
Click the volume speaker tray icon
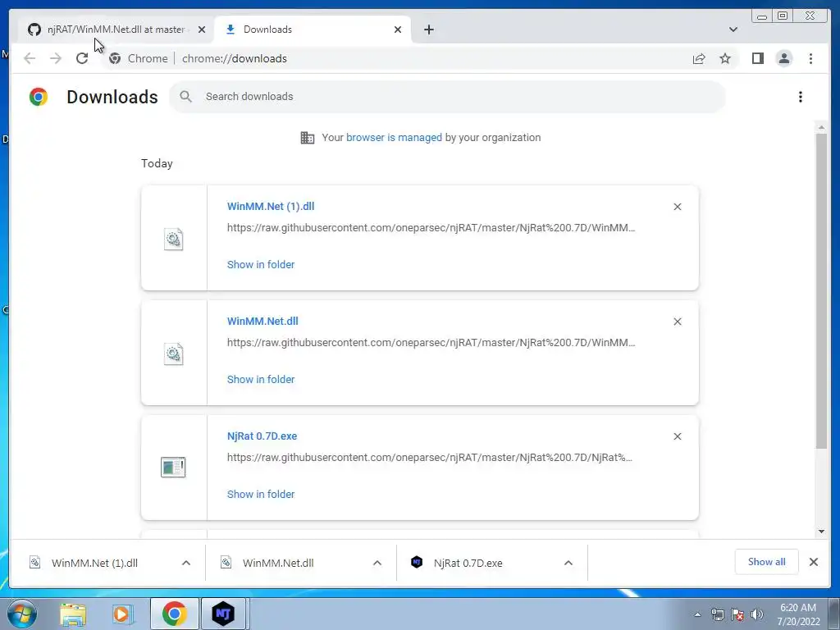coord(756,614)
